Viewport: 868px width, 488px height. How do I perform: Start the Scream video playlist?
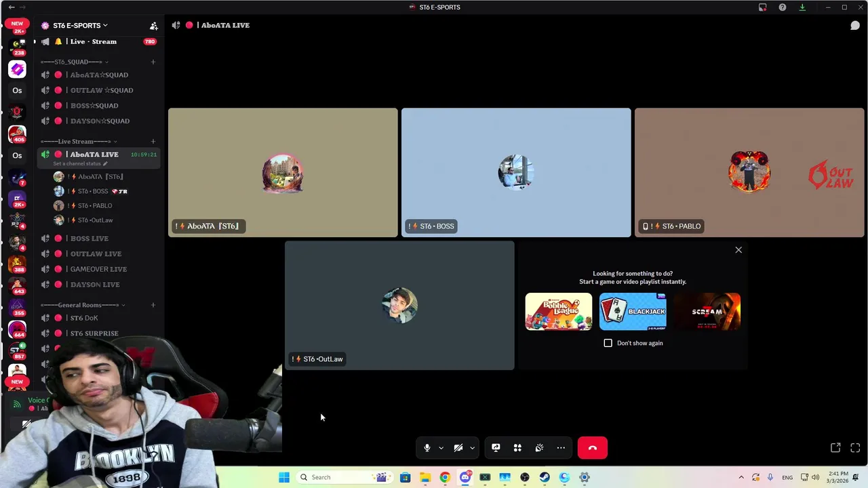707,312
